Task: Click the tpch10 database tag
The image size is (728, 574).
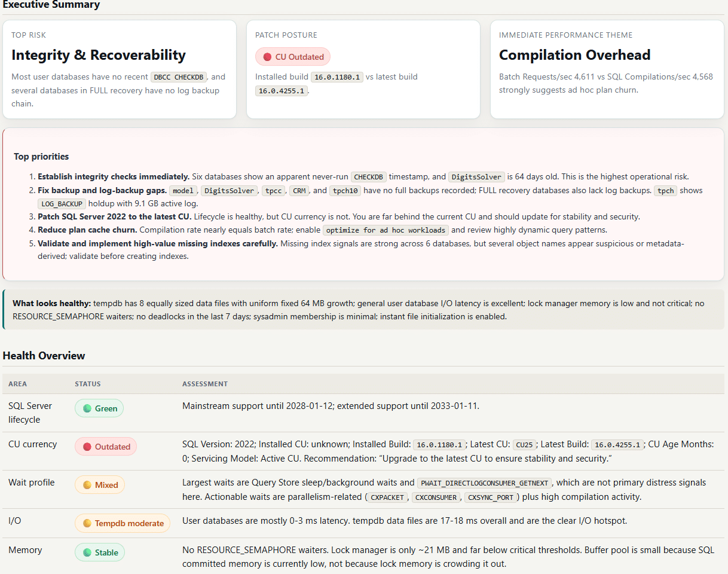Action: pos(346,191)
